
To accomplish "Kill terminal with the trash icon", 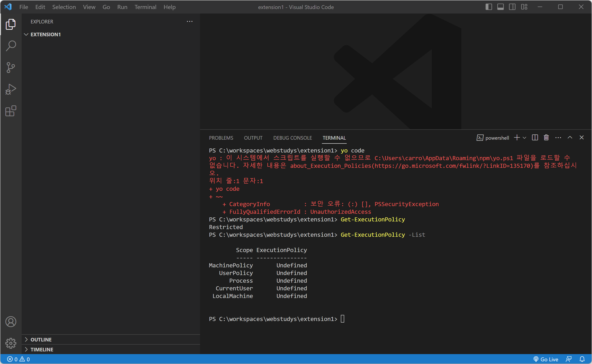I will [x=546, y=137].
